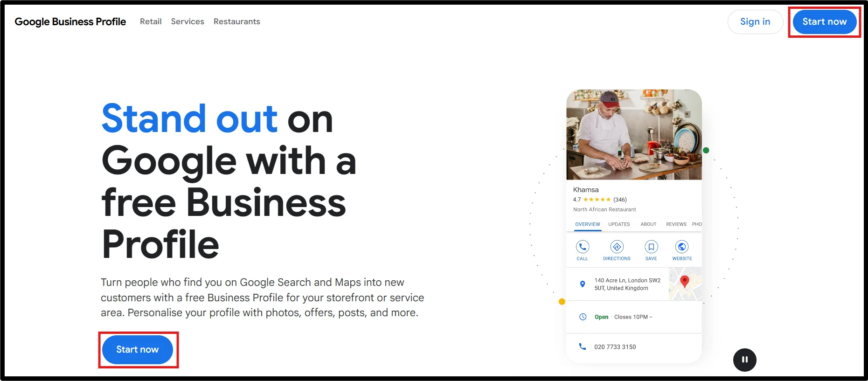Screen dimensions: 868x381
Task: Select the Updates tab in the profile card
Action: [x=619, y=224]
